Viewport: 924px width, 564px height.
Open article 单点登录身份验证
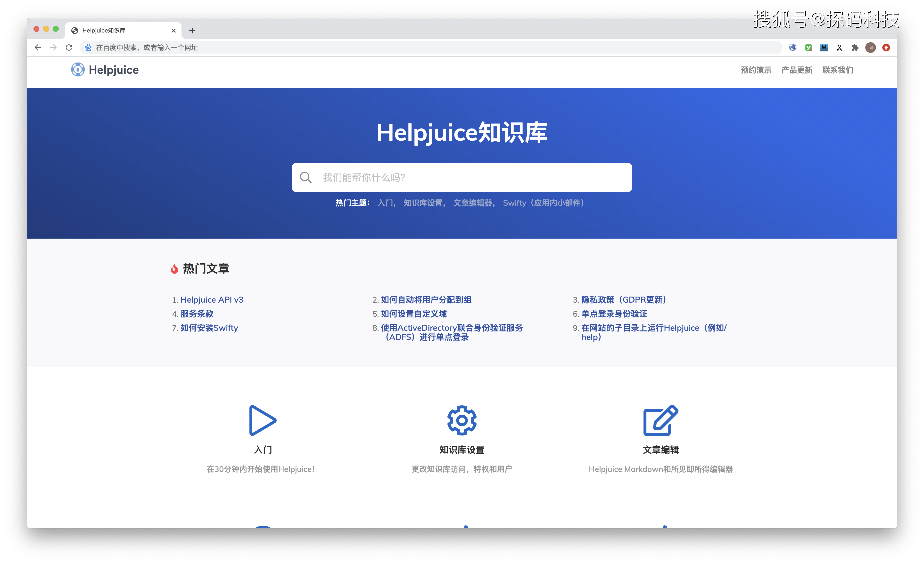pyautogui.click(x=614, y=314)
